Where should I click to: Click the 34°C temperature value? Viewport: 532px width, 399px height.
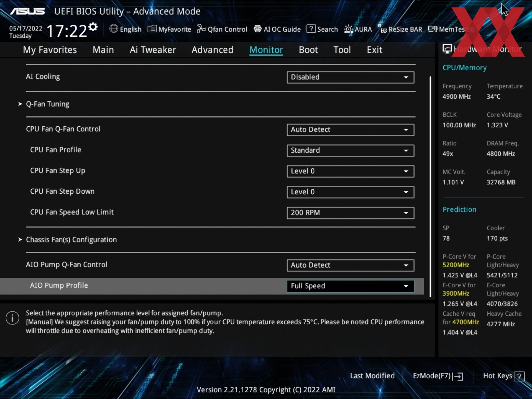click(x=493, y=96)
